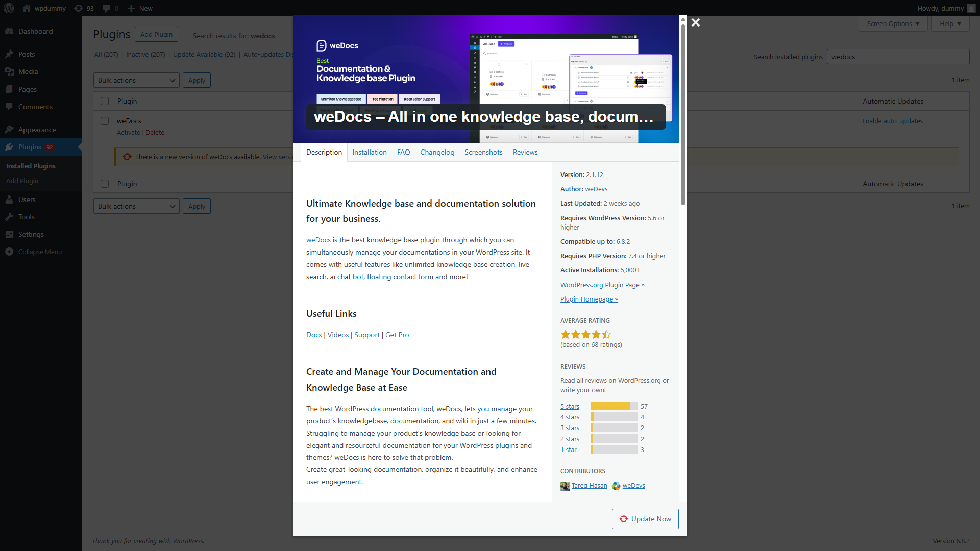Delete the weDocs plugin
This screenshot has width=980, height=551.
click(155, 132)
